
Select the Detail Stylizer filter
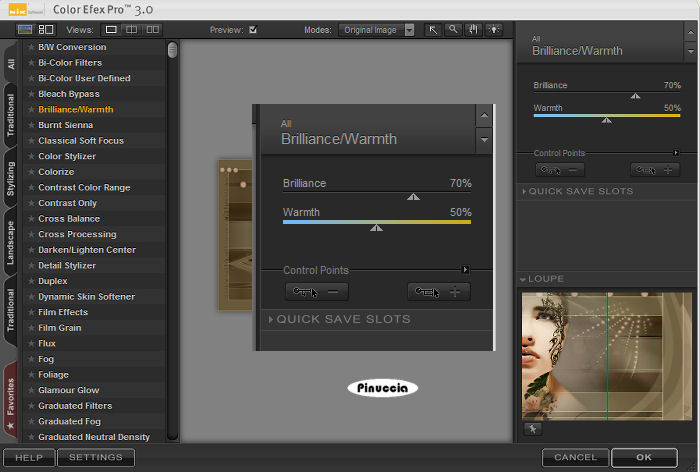pos(67,265)
